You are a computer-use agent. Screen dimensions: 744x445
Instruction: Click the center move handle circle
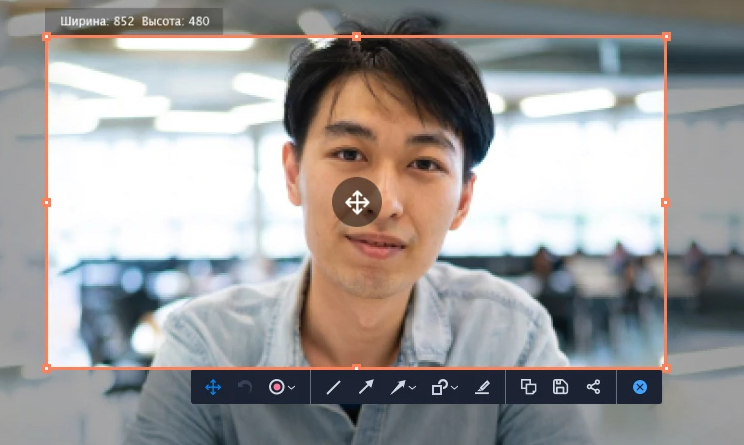coord(357,202)
